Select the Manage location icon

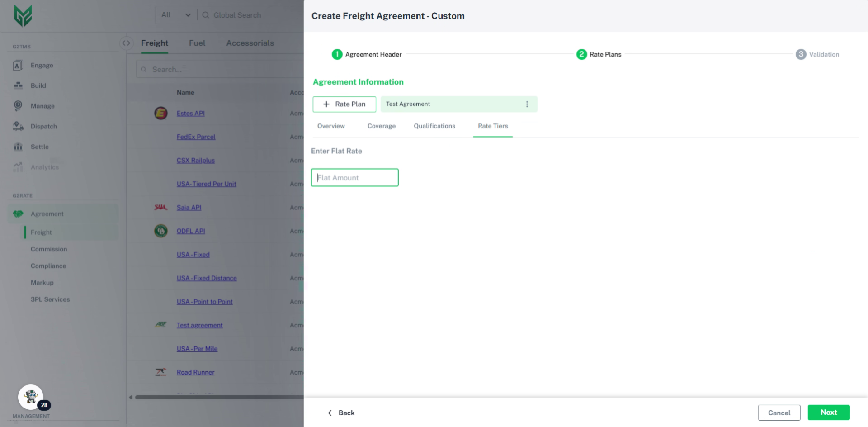(x=18, y=106)
